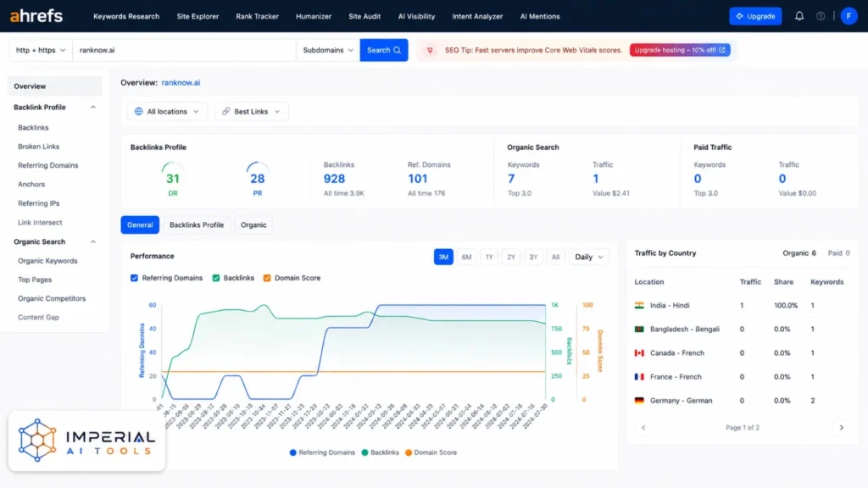Select the 3M time range

[443, 257]
